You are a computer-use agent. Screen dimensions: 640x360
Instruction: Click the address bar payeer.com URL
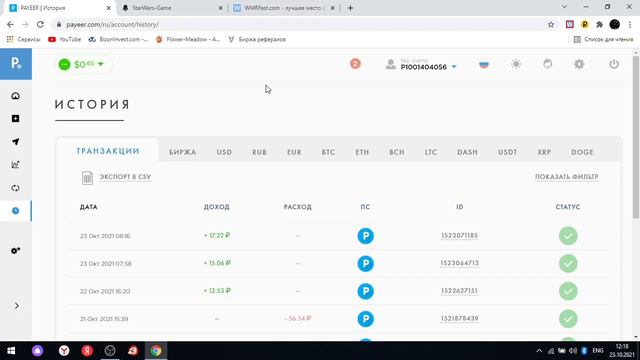[113, 24]
